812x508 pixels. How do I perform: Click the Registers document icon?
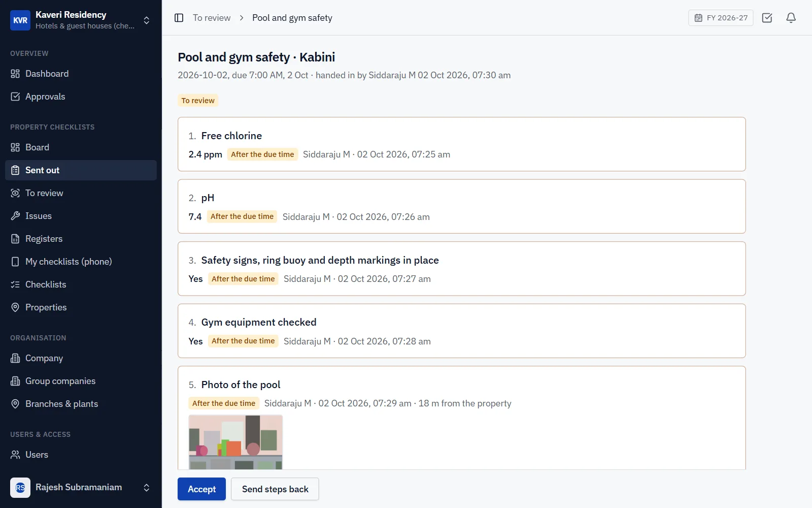coord(15,239)
